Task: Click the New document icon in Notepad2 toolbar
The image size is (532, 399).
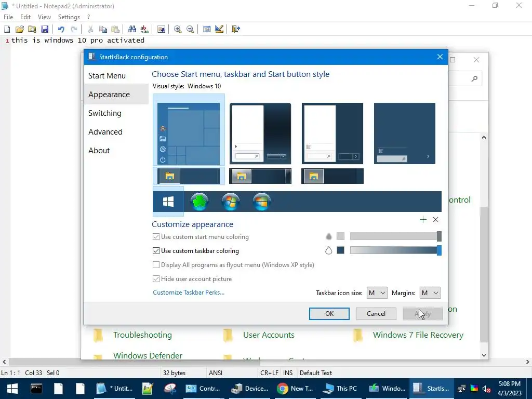Action: pos(7,29)
